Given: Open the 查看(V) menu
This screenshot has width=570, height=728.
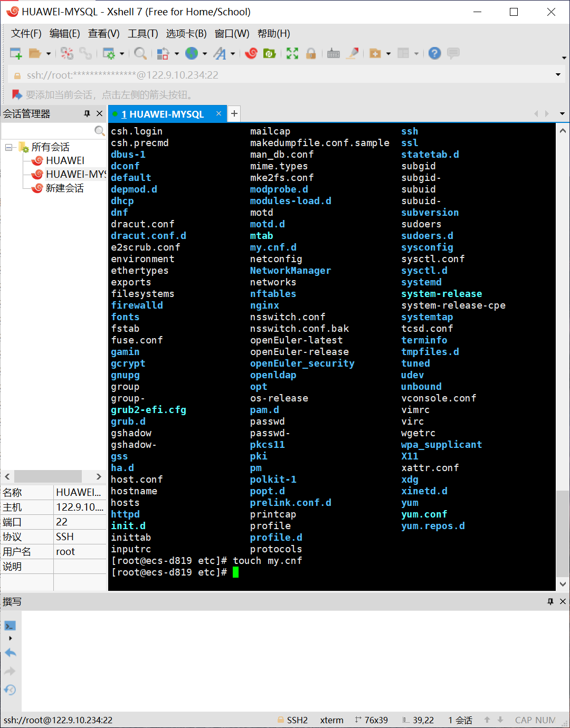Looking at the screenshot, I should (x=104, y=34).
